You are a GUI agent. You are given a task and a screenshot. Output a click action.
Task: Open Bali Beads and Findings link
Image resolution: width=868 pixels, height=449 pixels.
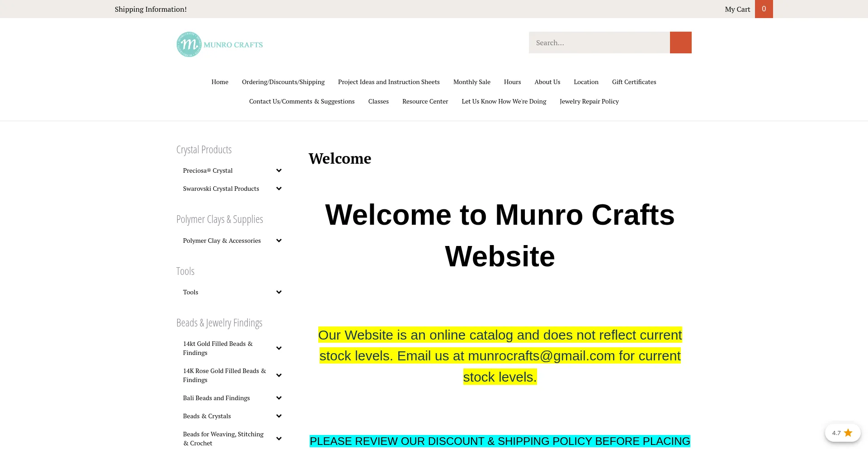[x=217, y=398]
